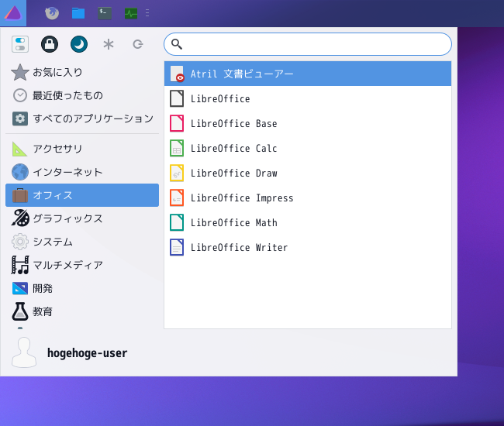Click the panel separator handle dots

click(147, 13)
